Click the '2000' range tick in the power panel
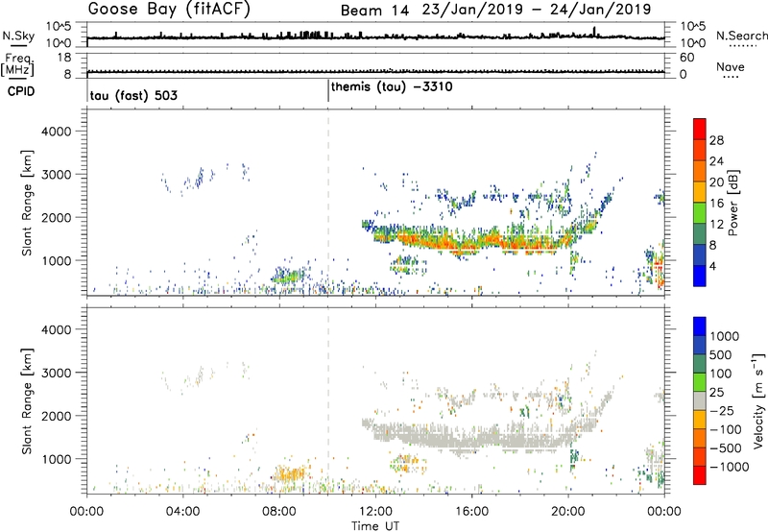The height and width of the screenshot is (532, 768). [x=56, y=217]
